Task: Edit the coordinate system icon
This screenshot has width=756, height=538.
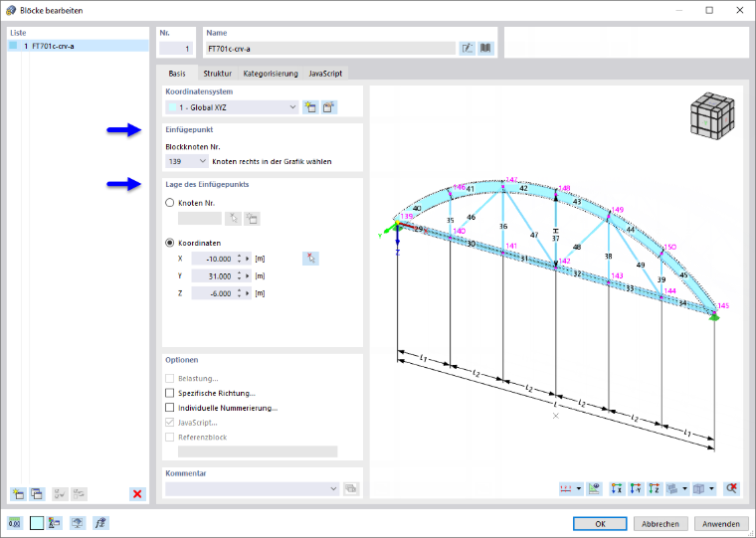Action: 329,107
